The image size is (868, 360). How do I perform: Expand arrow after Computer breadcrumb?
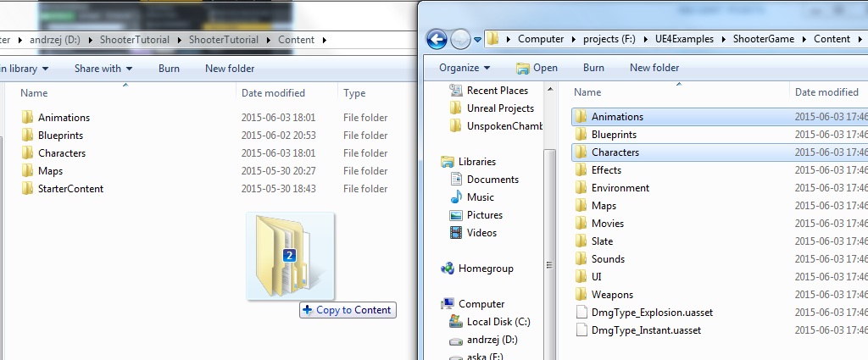(574, 39)
